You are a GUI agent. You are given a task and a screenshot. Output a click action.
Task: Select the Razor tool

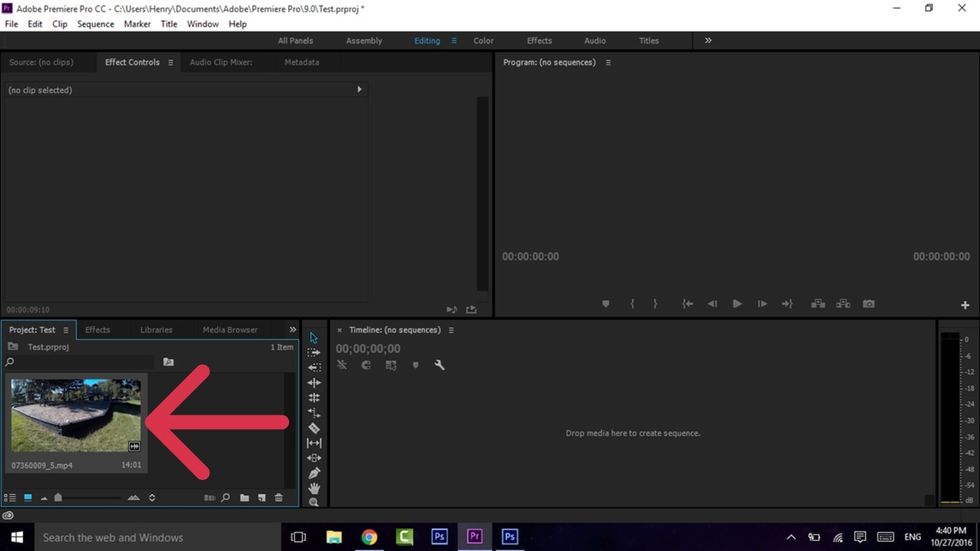pos(314,428)
